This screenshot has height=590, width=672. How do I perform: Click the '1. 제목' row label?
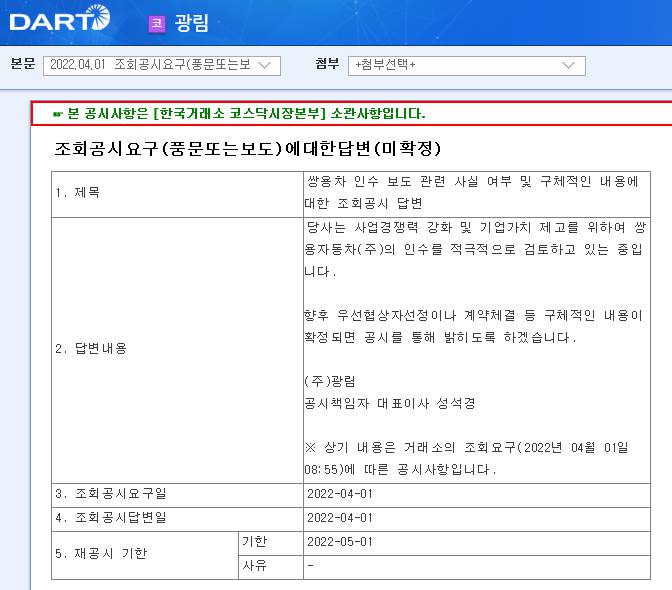click(78, 193)
